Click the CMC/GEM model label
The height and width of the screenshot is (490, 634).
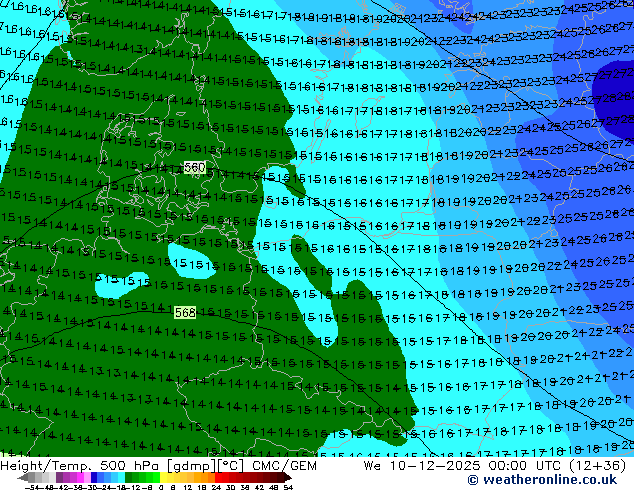tap(284, 466)
